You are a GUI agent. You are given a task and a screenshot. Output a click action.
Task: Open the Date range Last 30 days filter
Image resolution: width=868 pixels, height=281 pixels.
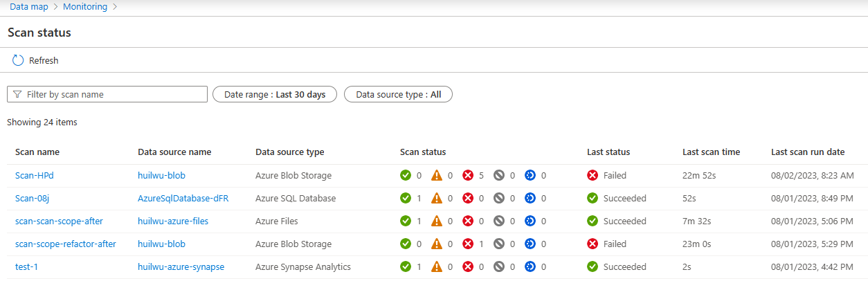click(274, 94)
